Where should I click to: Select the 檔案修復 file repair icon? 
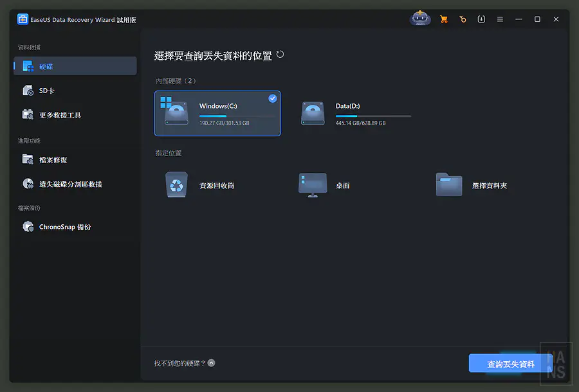tap(28, 159)
